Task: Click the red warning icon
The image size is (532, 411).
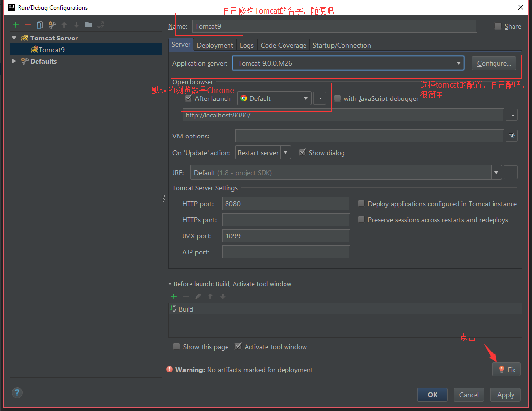Action: pyautogui.click(x=170, y=369)
